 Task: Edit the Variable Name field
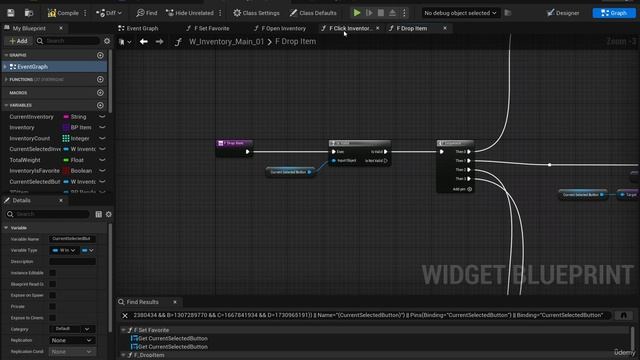click(72, 239)
